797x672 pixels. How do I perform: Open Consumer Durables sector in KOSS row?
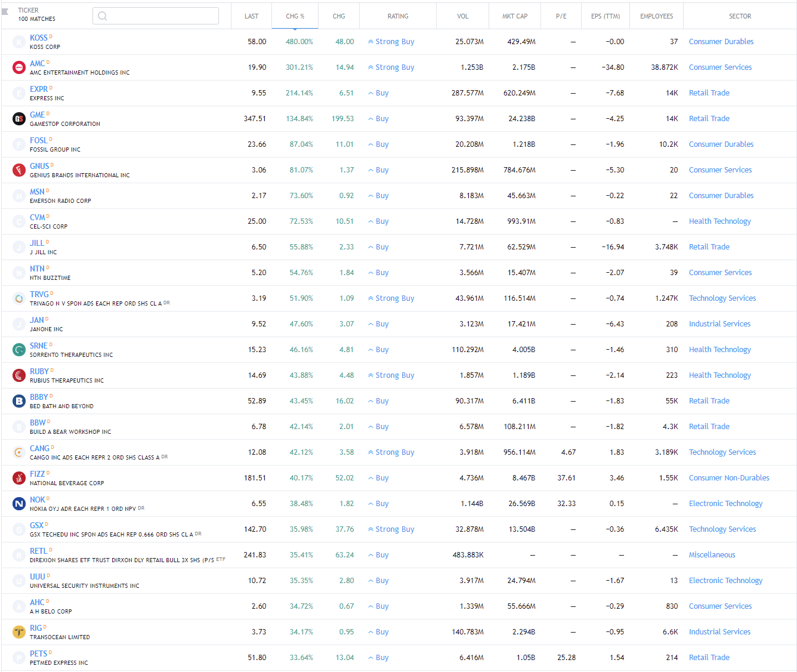pyautogui.click(x=721, y=42)
